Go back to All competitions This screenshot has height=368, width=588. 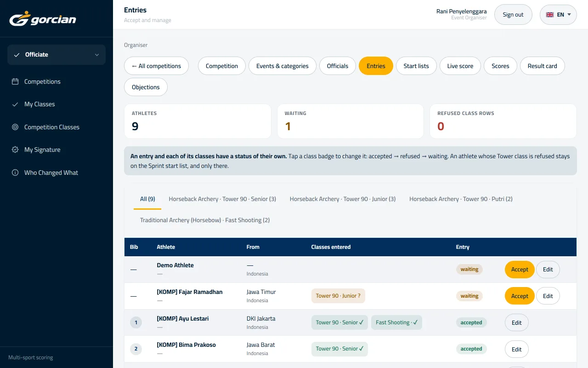click(156, 66)
